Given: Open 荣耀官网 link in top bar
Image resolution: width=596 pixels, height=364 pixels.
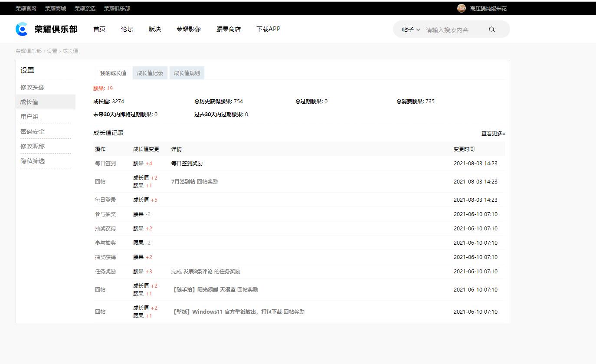Looking at the screenshot, I should tap(26, 8).
